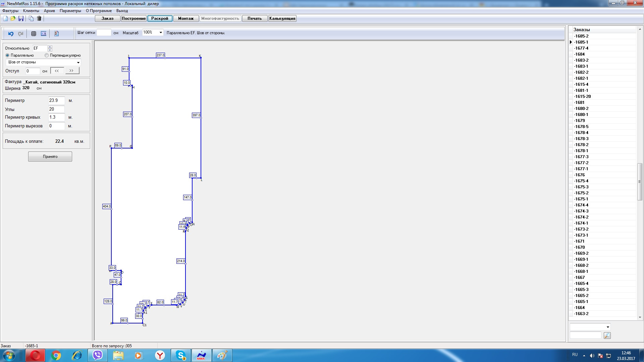Click the checklist document icon

coord(56,34)
